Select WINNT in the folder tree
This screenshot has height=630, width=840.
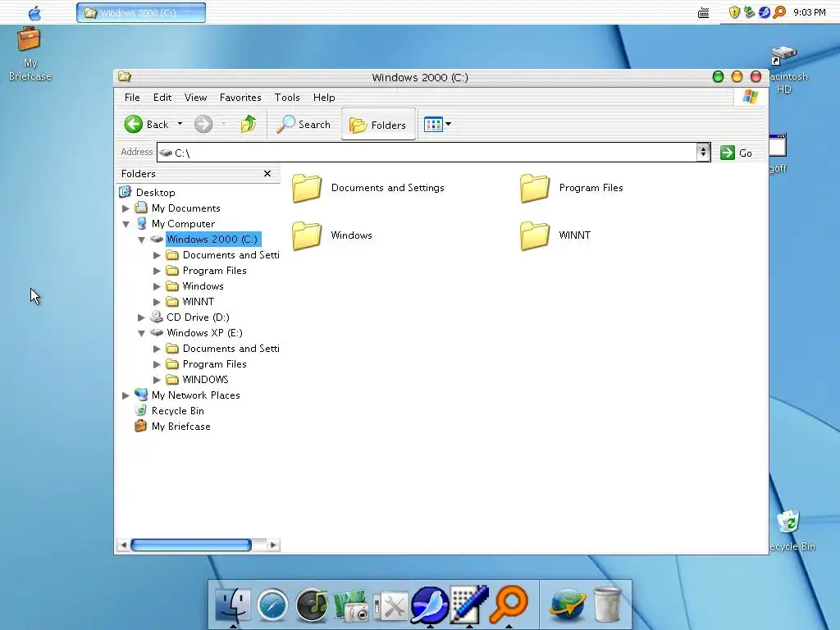pyautogui.click(x=199, y=302)
